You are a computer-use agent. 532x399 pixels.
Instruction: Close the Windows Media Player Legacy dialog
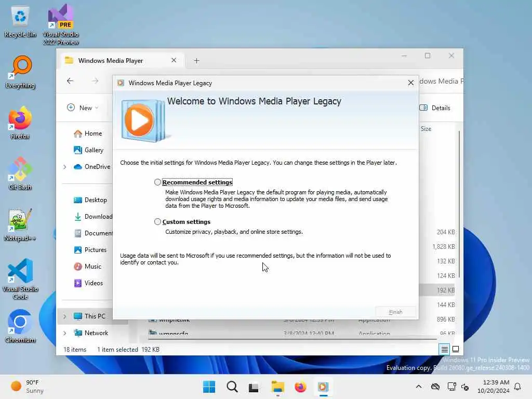[x=410, y=83]
